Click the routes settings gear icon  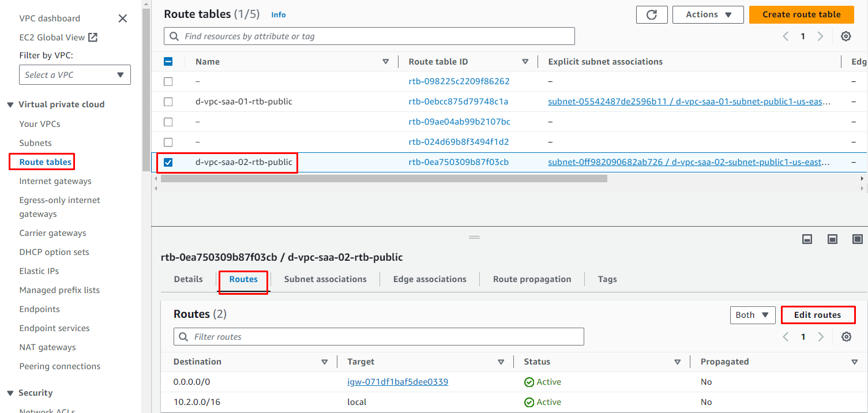point(846,337)
